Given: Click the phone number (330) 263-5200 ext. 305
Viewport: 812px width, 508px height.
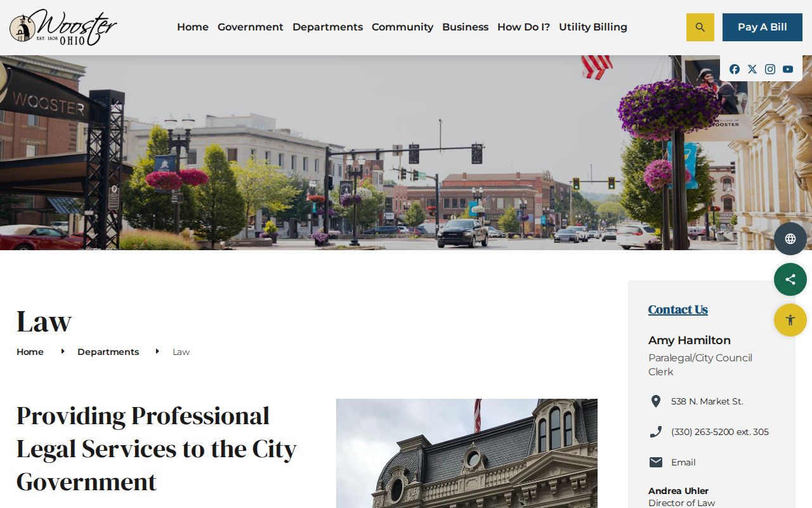Looking at the screenshot, I should click(720, 432).
